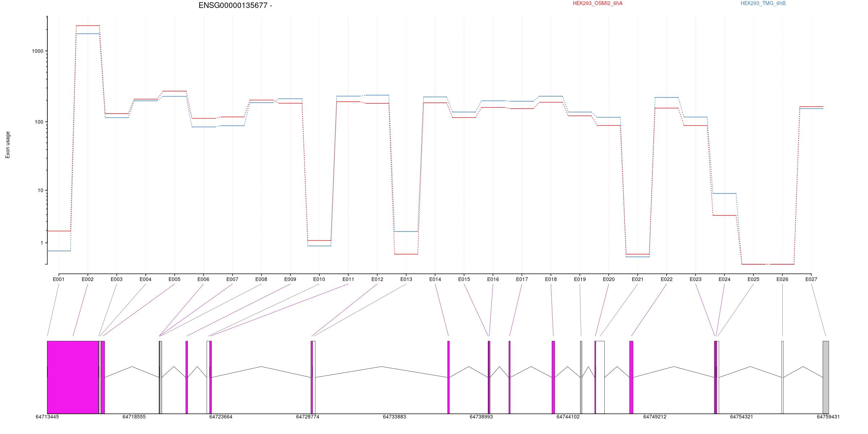The image size is (868, 434).
Task: Click the blue E024 expression segment near 10
Action: click(x=724, y=193)
